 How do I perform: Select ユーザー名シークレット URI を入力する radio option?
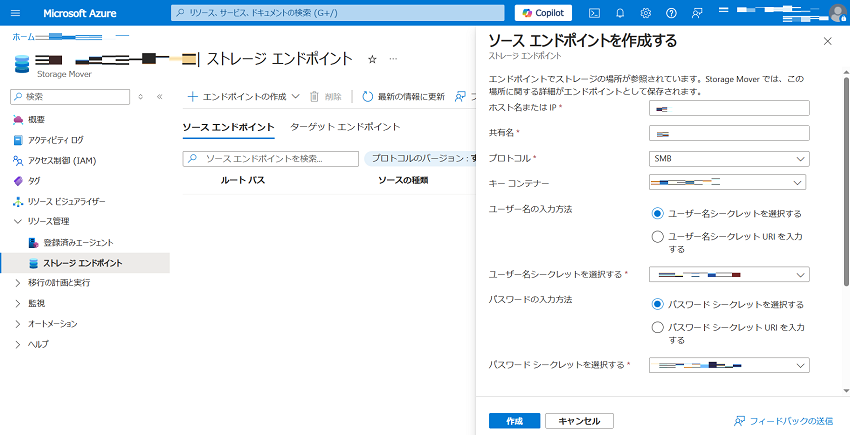657,237
